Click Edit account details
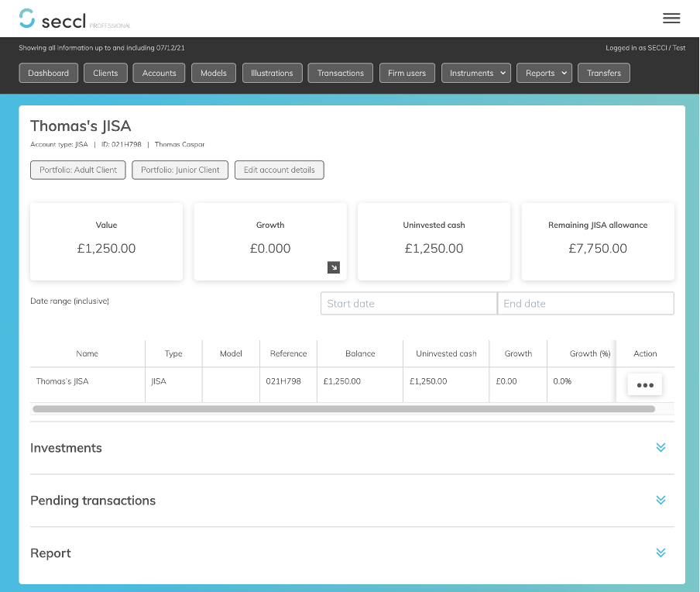The height and width of the screenshot is (592, 700). tap(279, 170)
